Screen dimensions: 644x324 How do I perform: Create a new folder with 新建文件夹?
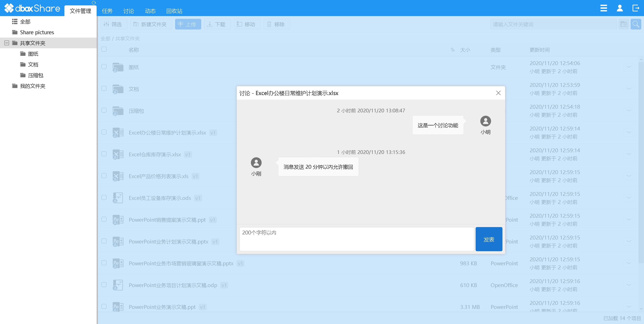point(151,24)
